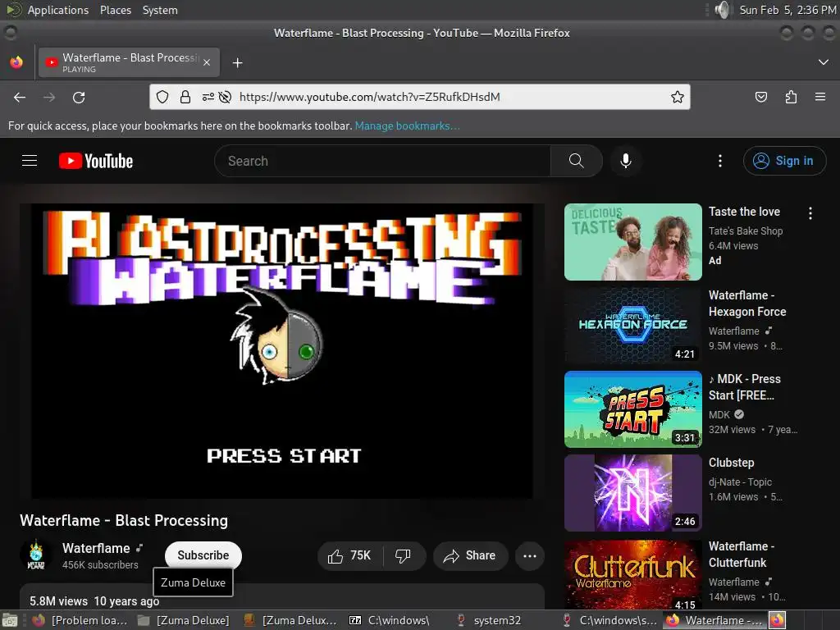Reload the current YouTube page

(79, 98)
